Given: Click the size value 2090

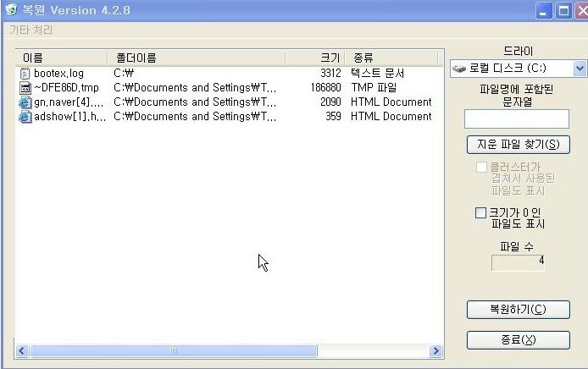Looking at the screenshot, I should coord(330,102).
